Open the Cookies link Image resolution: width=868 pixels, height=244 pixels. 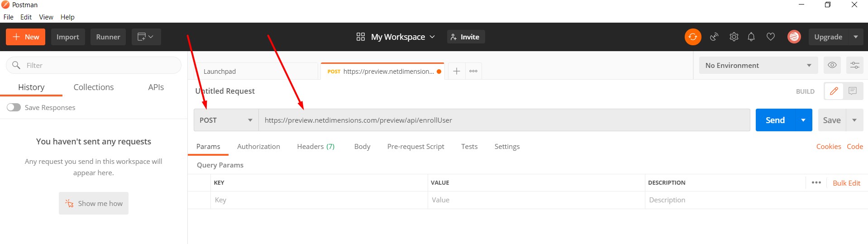pyautogui.click(x=829, y=146)
